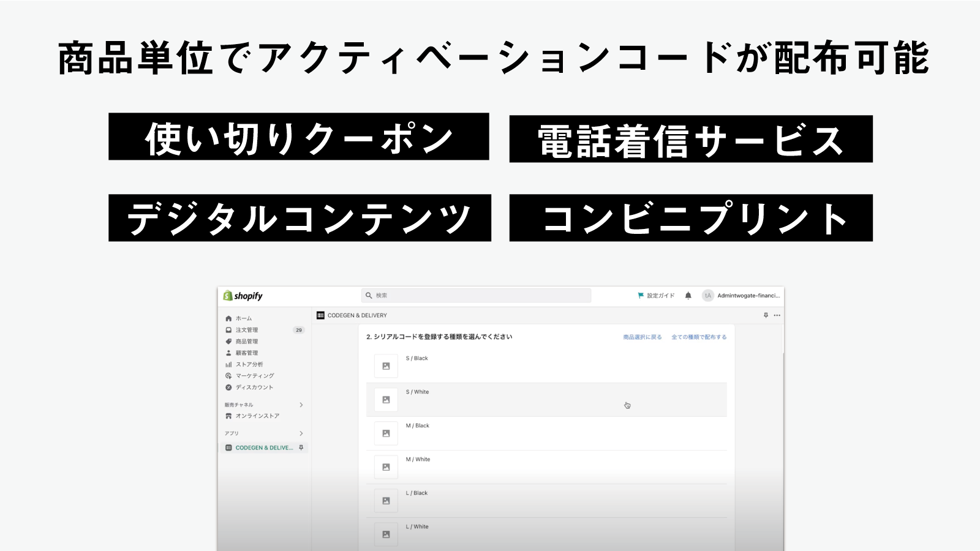Open the オンラインストア storefront icon
This screenshot has height=551, width=980.
click(x=228, y=416)
